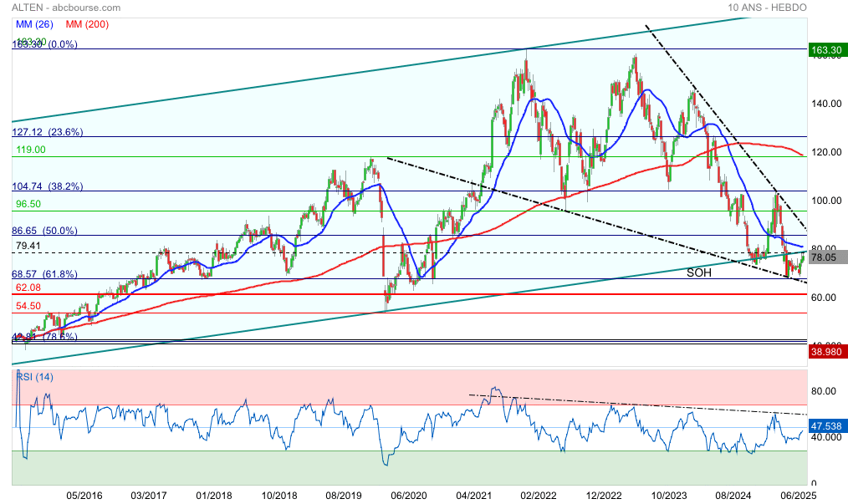
Task: Click the '03/2017' date axis label
Action: (149, 496)
